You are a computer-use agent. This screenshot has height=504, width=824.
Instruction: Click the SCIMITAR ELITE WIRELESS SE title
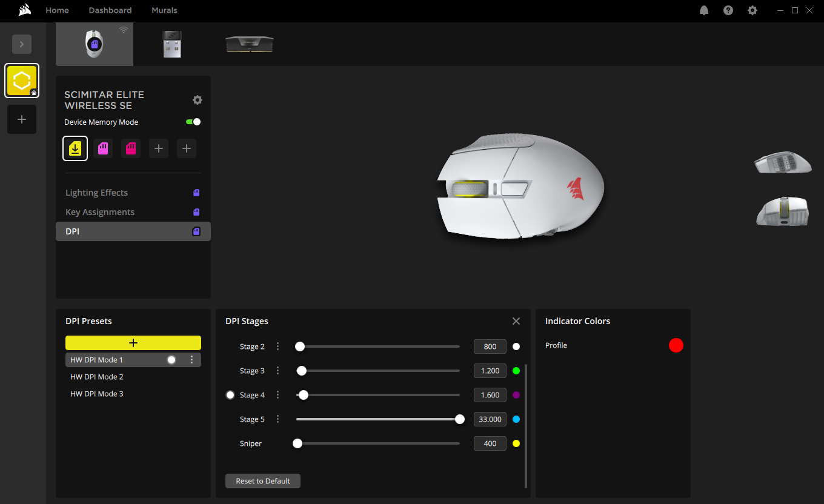(x=104, y=100)
